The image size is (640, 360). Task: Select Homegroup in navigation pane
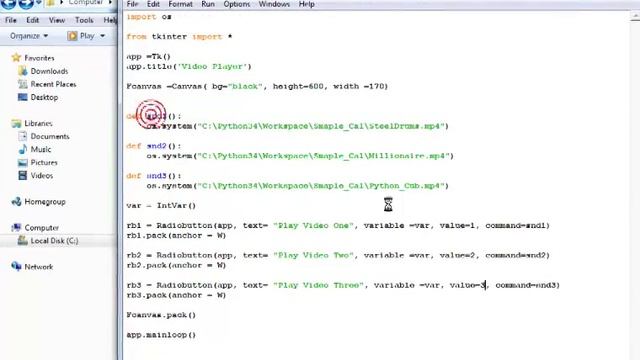(x=44, y=202)
